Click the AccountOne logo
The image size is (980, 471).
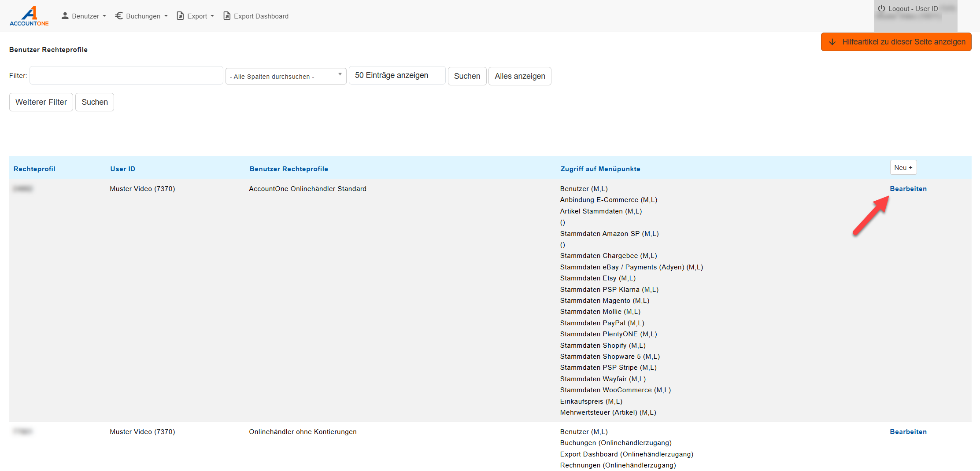click(29, 16)
